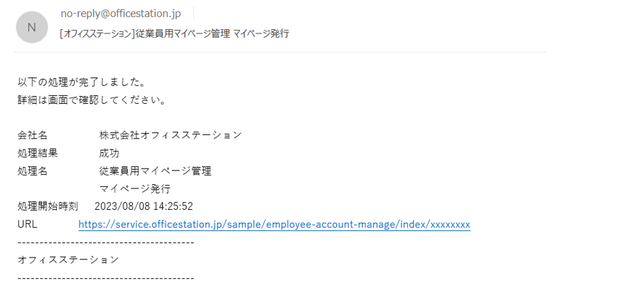Screen dimensions: 644x288
Task: Click the 会社名 label
Action: pos(33,135)
